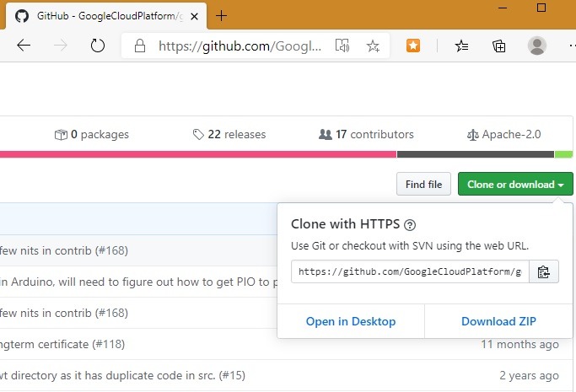
Task: Click the packages box icon
Action: [x=61, y=135]
